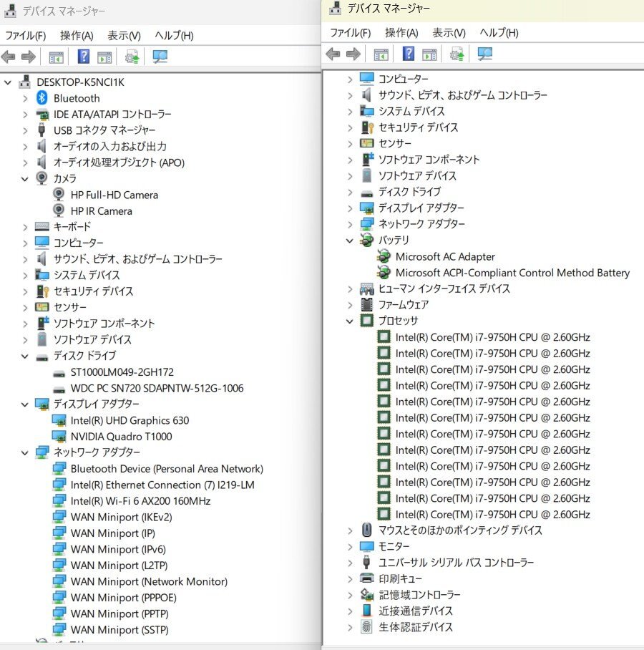644x650 pixels.
Task: Expand キーボード category
Action: click(x=25, y=227)
